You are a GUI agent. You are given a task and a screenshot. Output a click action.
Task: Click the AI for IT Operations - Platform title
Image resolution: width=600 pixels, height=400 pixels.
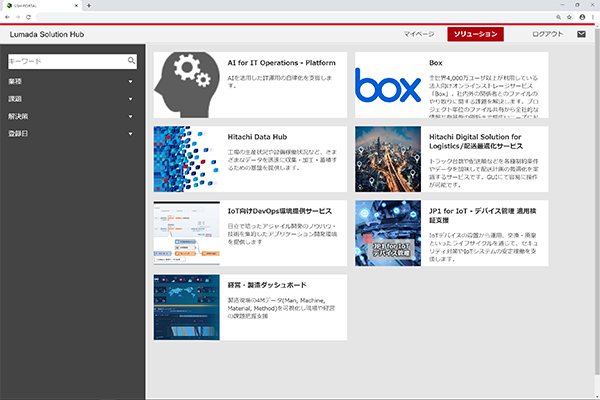282,63
